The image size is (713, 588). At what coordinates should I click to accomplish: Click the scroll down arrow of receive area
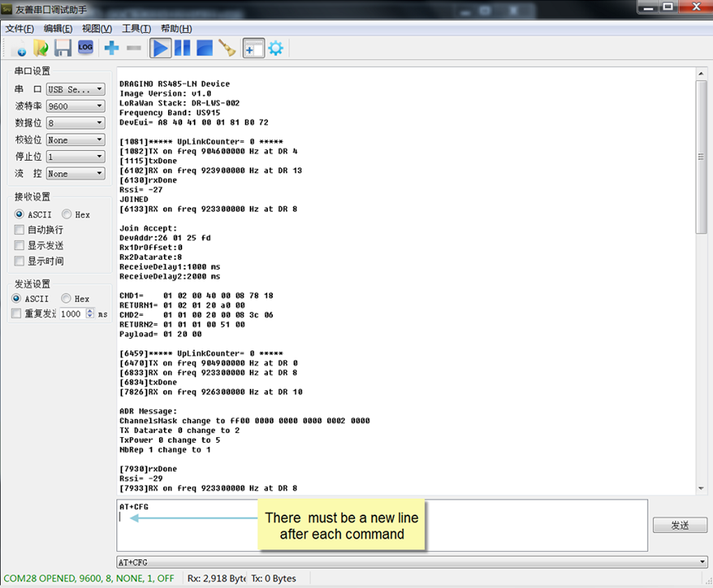pos(701,488)
